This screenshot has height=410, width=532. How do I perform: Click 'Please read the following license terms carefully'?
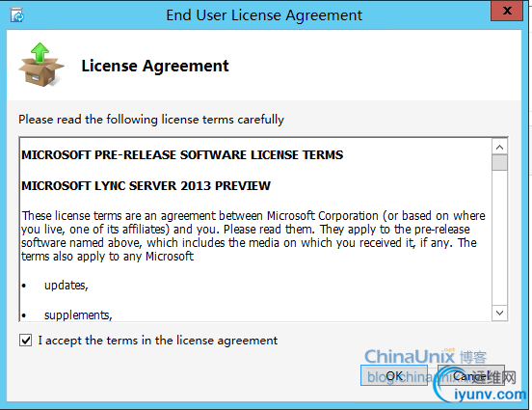click(x=151, y=120)
